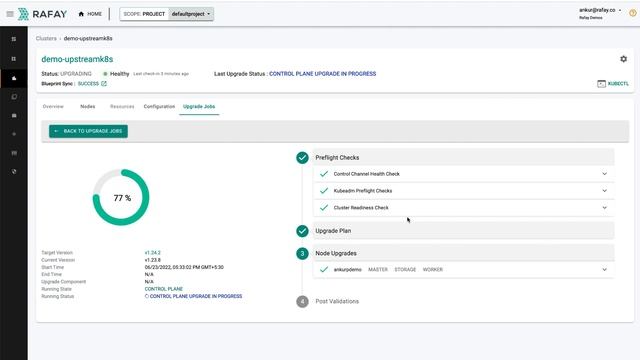The image size is (640, 360).
Task: Click Post Validations step 4 icon
Action: (302, 302)
